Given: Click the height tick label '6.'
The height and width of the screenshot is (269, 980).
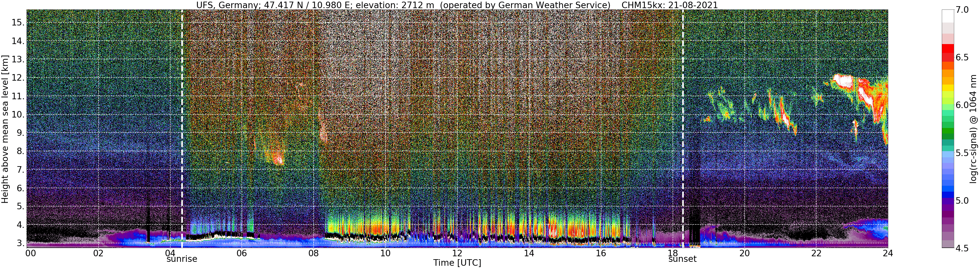Looking at the screenshot, I should tap(21, 188).
